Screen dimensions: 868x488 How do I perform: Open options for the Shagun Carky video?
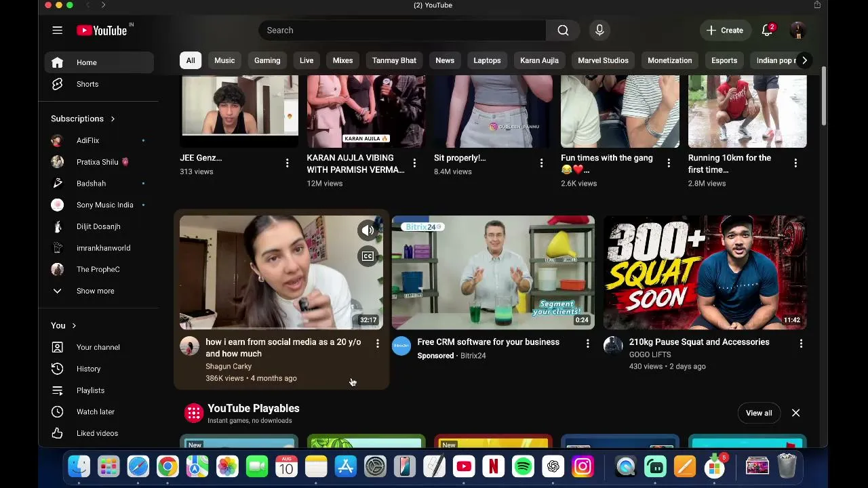coord(378,344)
